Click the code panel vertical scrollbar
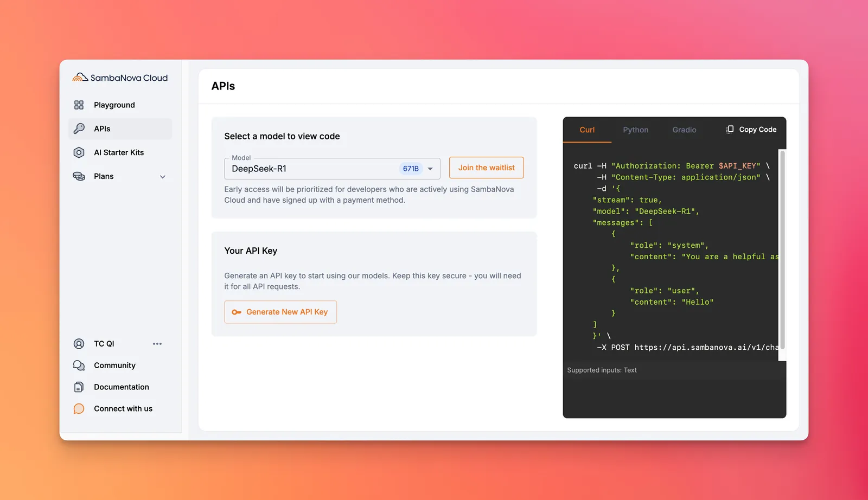Screen dimensions: 868x500 782,249
